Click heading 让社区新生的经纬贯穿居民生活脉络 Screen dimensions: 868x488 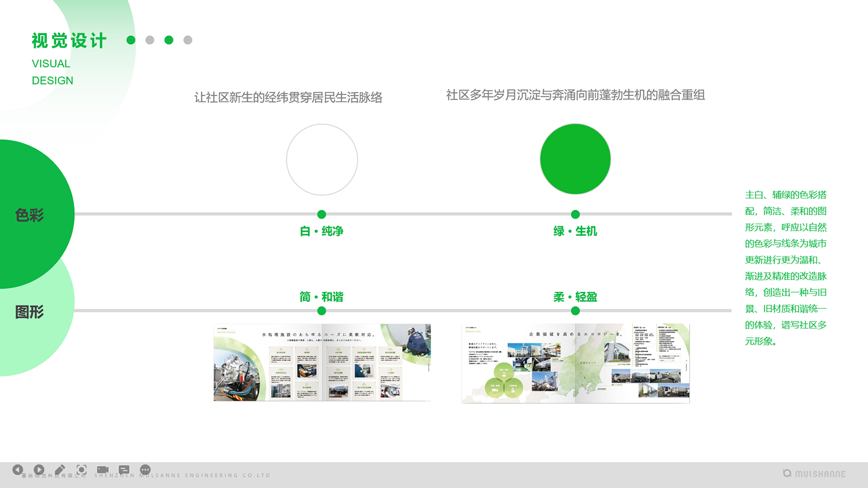288,98
